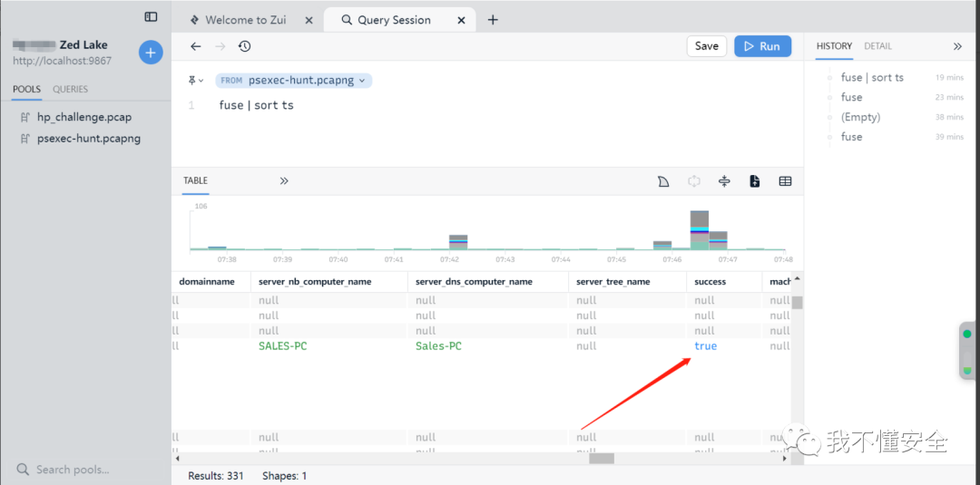Switch to the Welcome to Zui tab

pos(246,20)
